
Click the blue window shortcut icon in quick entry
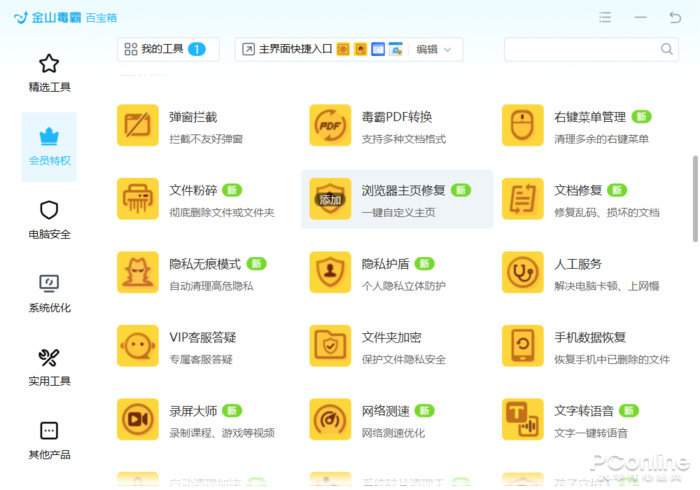pos(378,49)
